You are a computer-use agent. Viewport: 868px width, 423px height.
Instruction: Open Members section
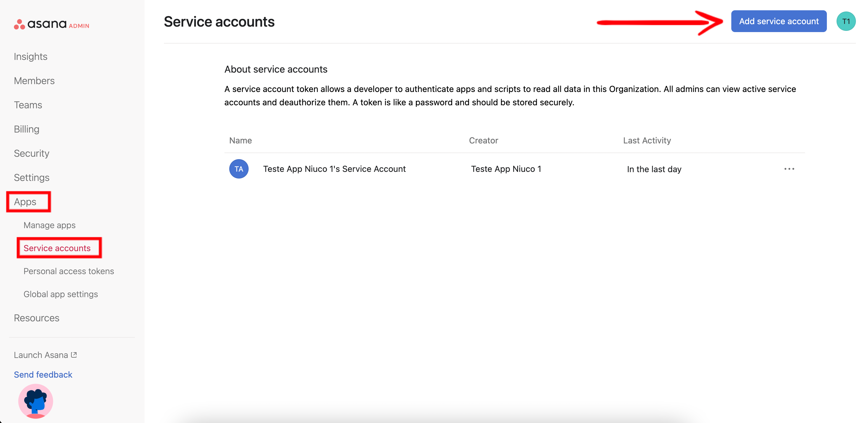tap(34, 81)
